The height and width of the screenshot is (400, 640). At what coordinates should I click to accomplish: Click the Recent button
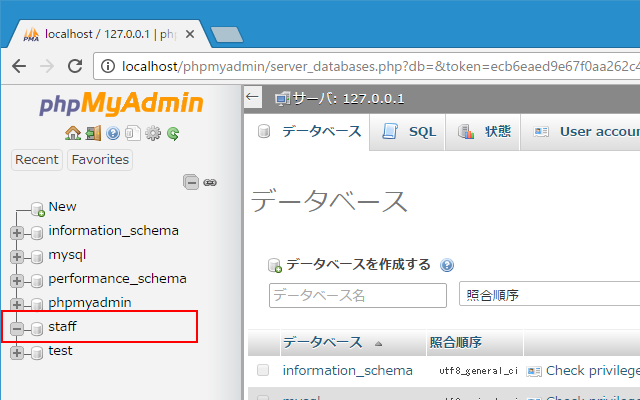coord(37,160)
